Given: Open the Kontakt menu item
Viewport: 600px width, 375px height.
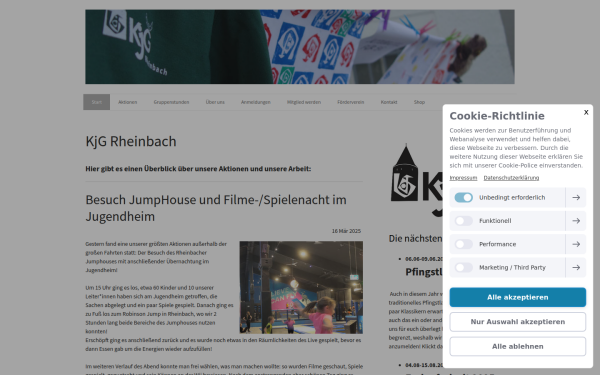Looking at the screenshot, I should point(389,102).
